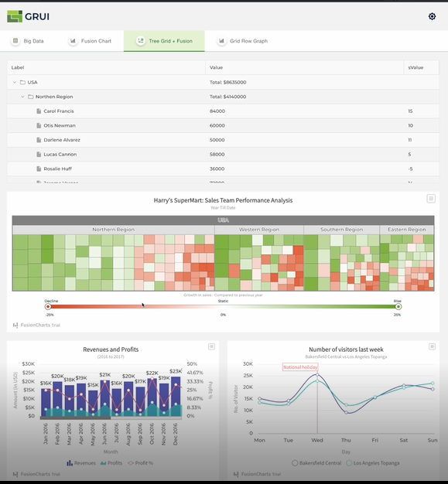Select the Rosalie Huff row label

(57, 169)
